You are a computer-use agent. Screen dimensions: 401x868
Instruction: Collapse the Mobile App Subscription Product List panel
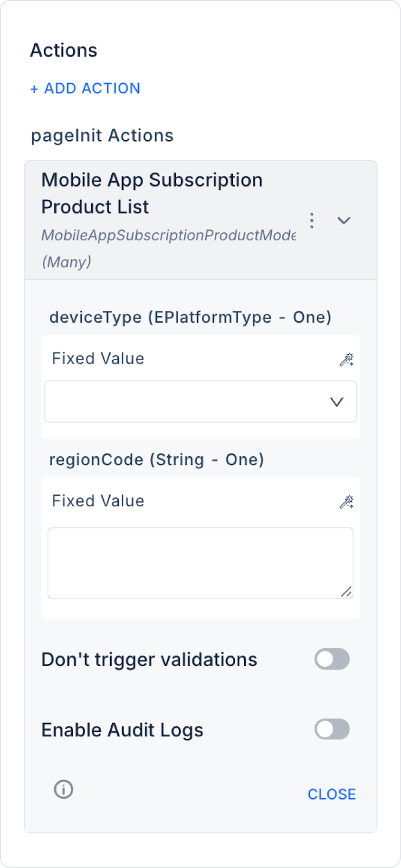coord(344,220)
